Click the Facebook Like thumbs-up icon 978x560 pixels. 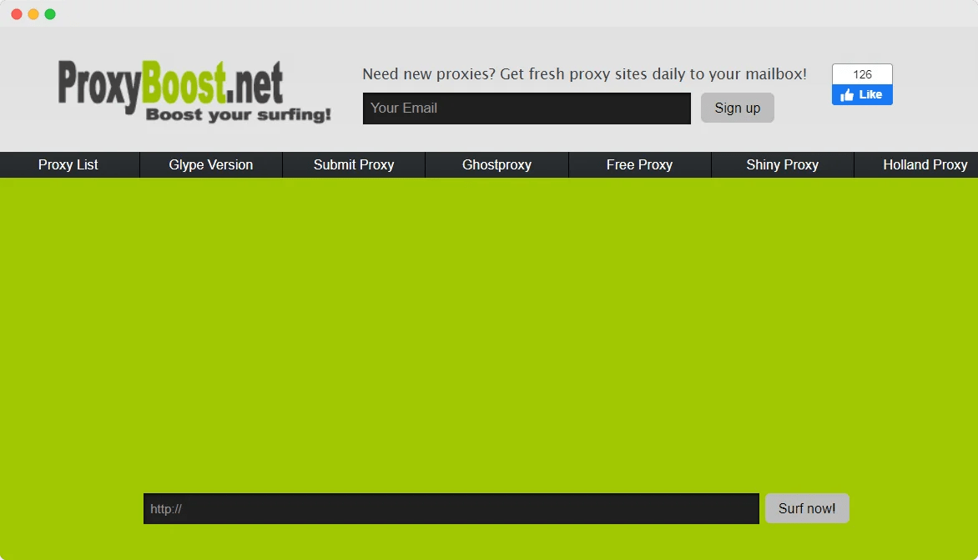pyautogui.click(x=846, y=94)
